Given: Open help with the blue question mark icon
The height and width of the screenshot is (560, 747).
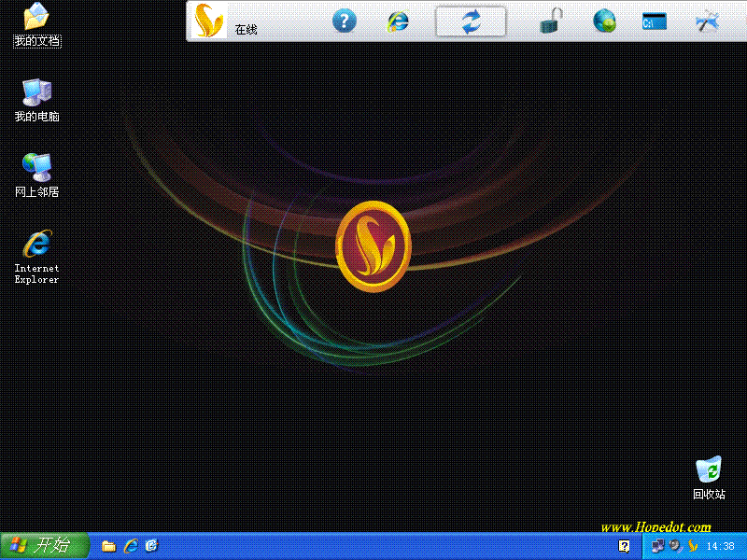Looking at the screenshot, I should 344,21.
